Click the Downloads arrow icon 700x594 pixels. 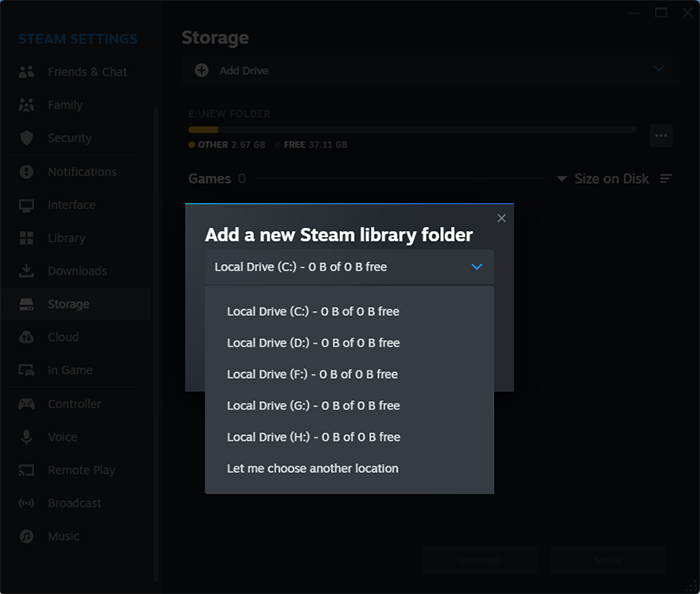[26, 271]
